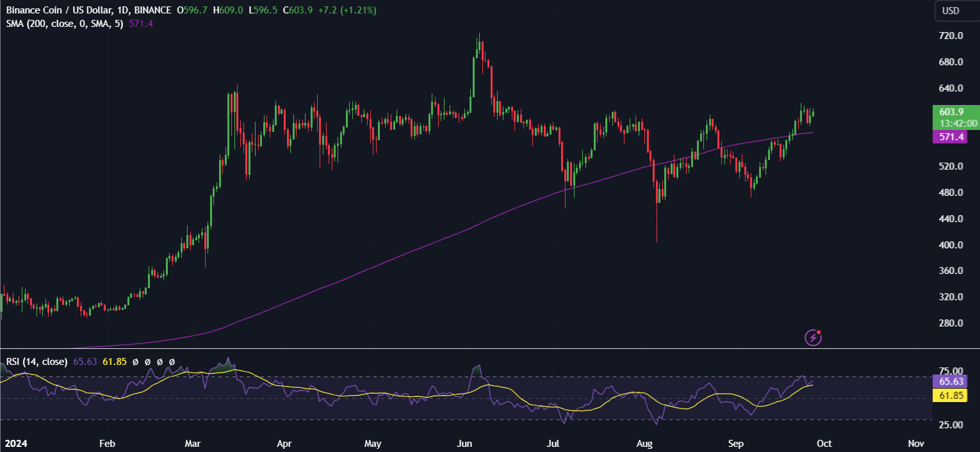Click the yellow 61.85 label on RSI axis
This screenshot has width=980, height=452.
tap(951, 396)
